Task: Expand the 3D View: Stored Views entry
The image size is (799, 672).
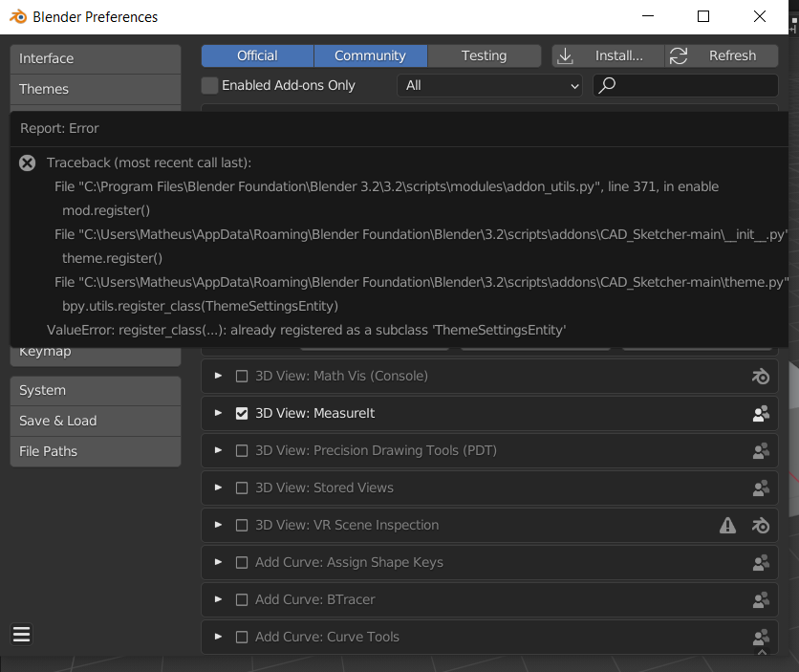Action: point(218,488)
